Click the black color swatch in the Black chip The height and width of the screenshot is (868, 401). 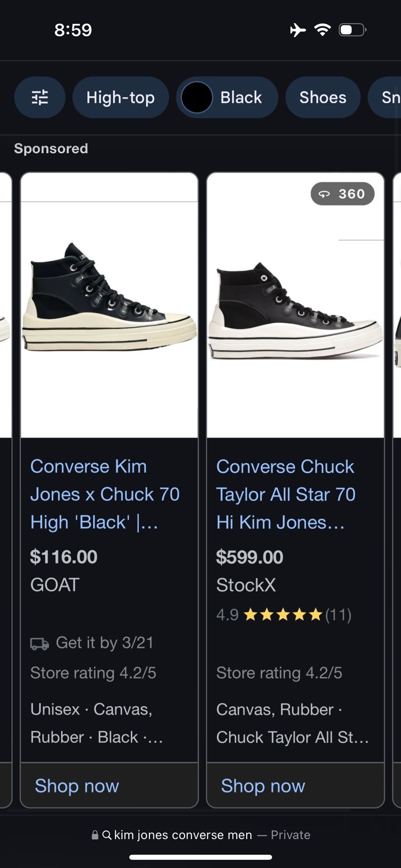(x=196, y=97)
